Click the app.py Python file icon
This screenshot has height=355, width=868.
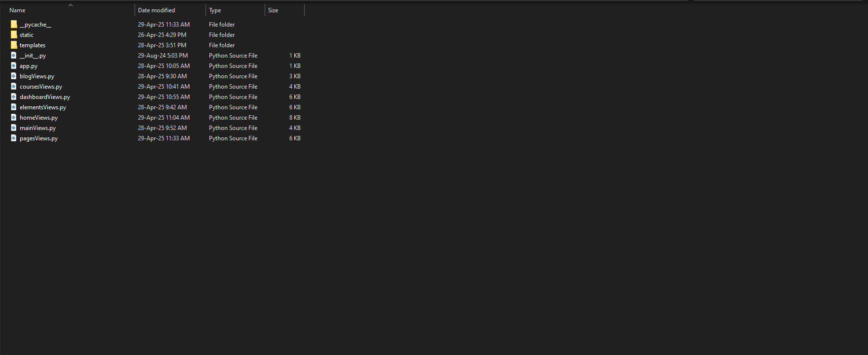[x=14, y=66]
